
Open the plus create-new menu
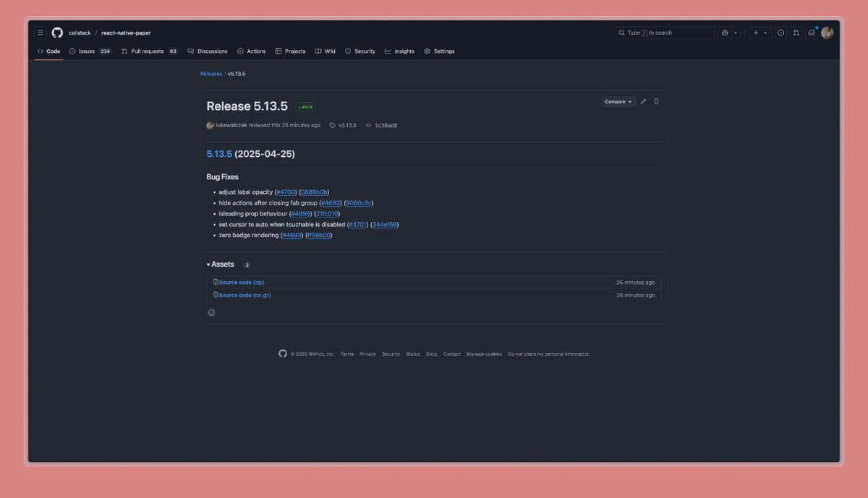click(x=759, y=33)
